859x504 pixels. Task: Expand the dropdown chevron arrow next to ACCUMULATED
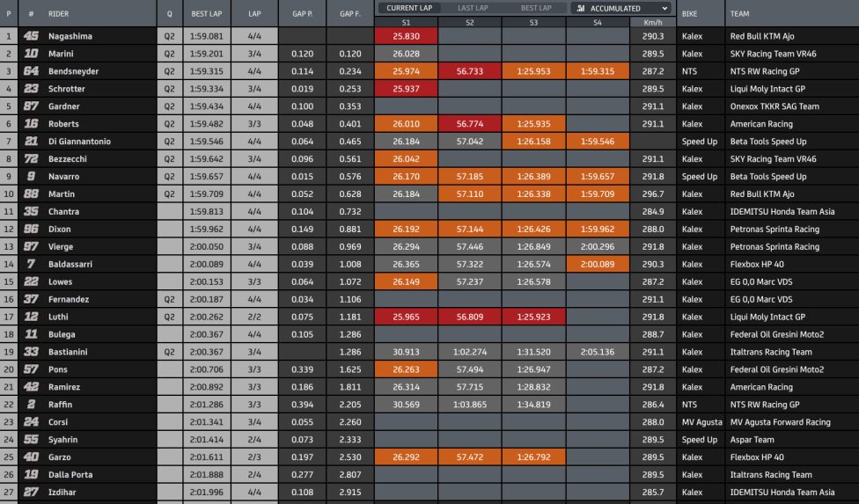pos(664,8)
